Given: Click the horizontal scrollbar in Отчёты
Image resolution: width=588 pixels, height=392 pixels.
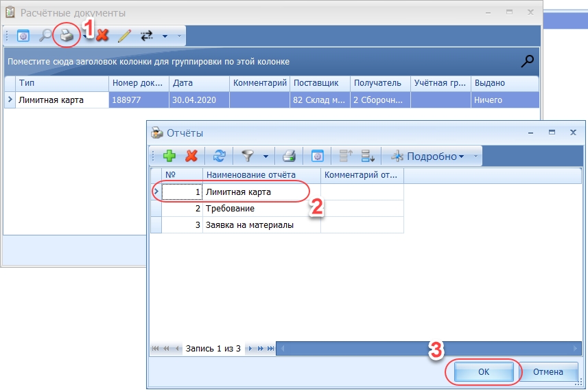Looking at the screenshot, I should pos(425,349).
